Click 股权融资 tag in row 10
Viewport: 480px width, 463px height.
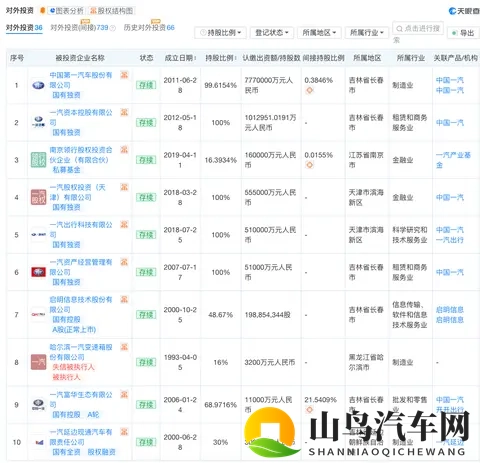pyautogui.click(x=101, y=452)
